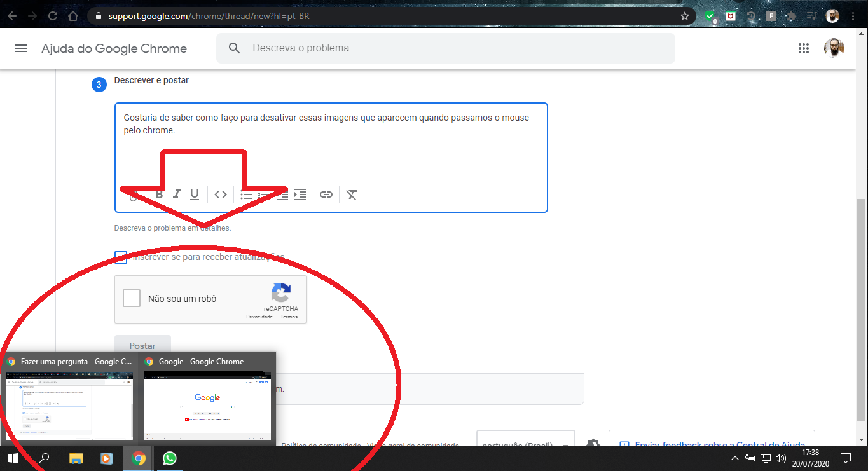This screenshot has width=868, height=471.
Task: Toggle italic formatting
Action: coord(177,195)
